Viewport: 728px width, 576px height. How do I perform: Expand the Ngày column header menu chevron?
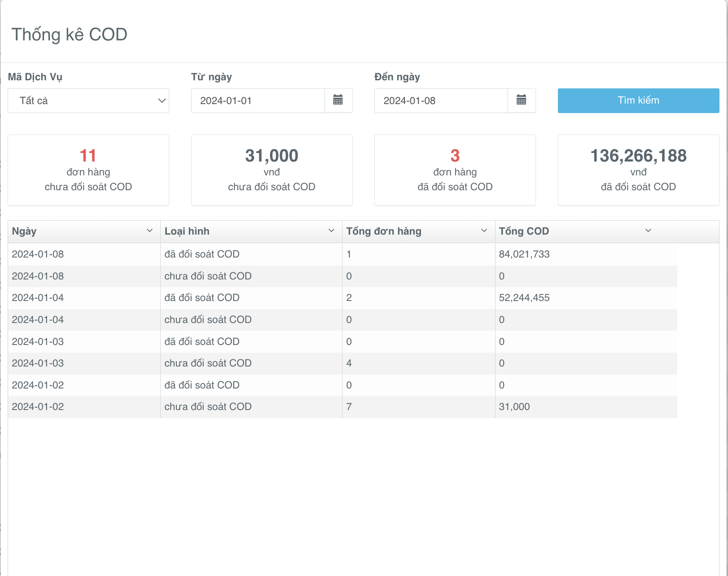149,231
